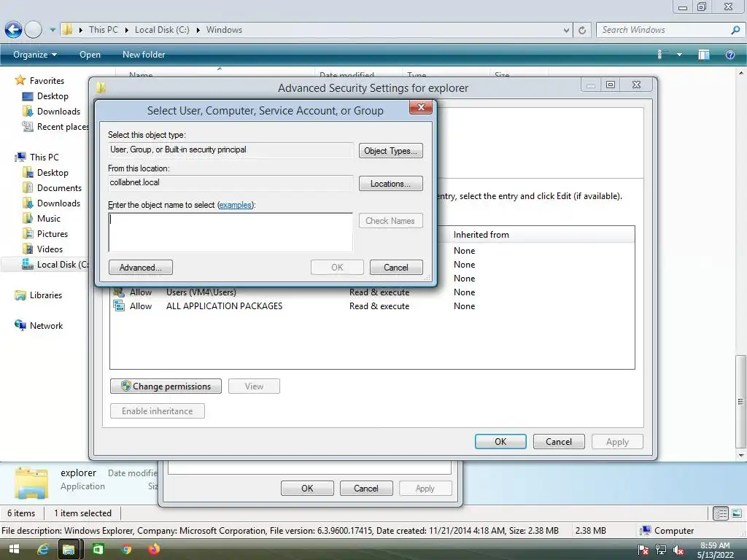Expand the arrow after Local Disk (C:) breadcrumb
The image size is (747, 560).
coord(198,30)
